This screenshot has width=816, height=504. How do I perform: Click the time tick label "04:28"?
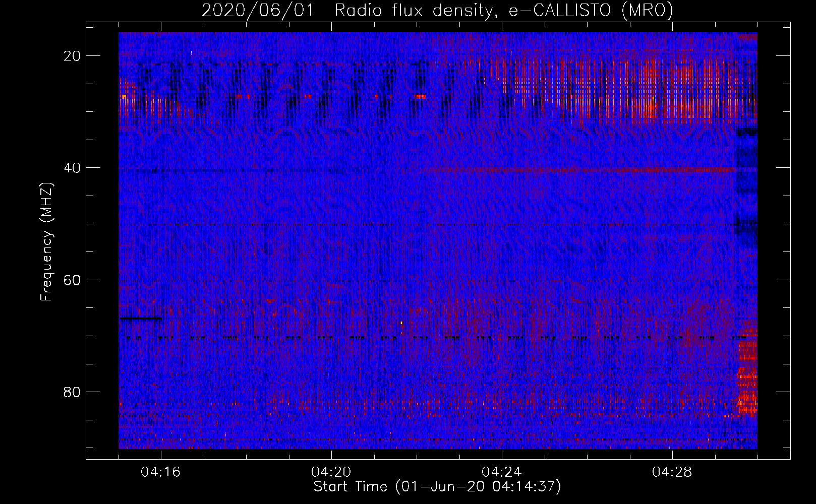coord(672,472)
